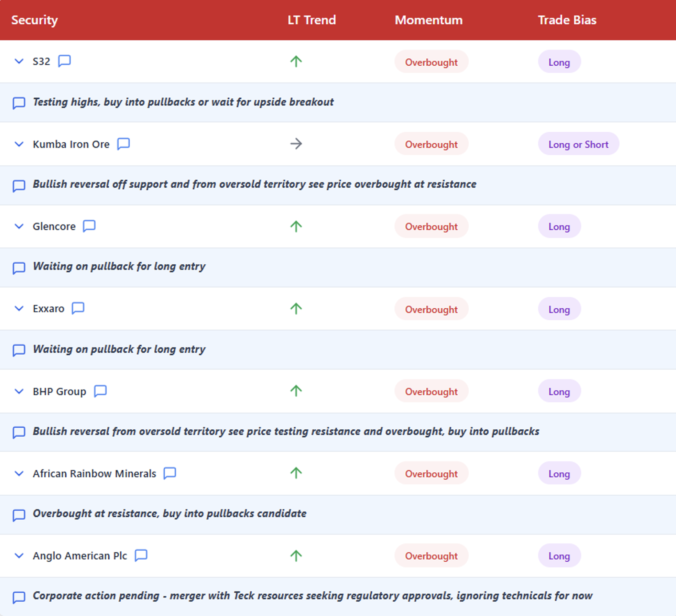Open African Rainbow Minerals comment icon

(x=170, y=473)
